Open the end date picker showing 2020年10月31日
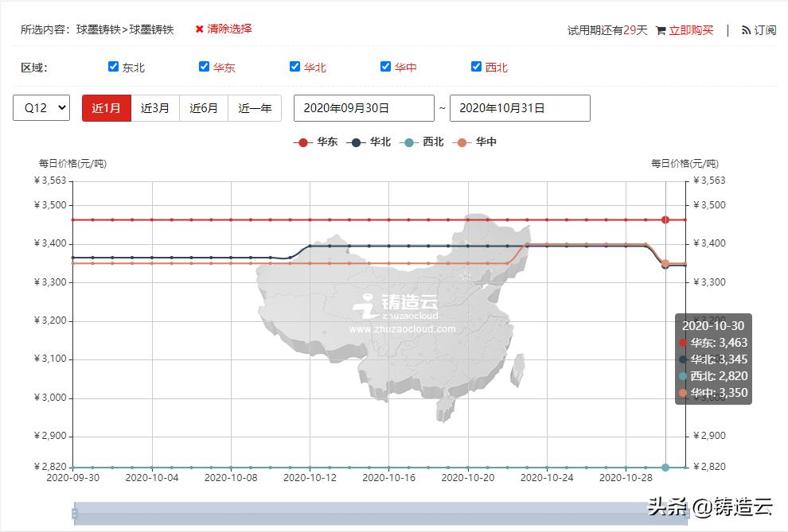 (519, 108)
